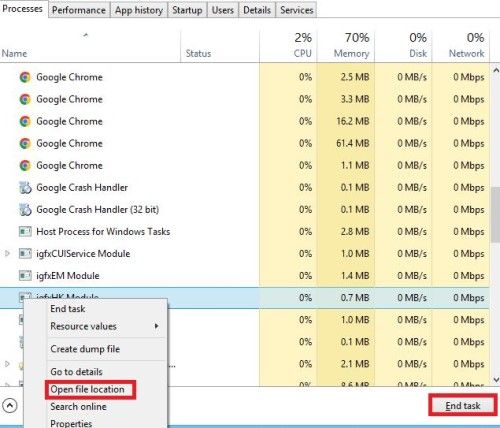This screenshot has width=500, height=428.
Task: Sort by the CPU column header
Action: point(288,47)
